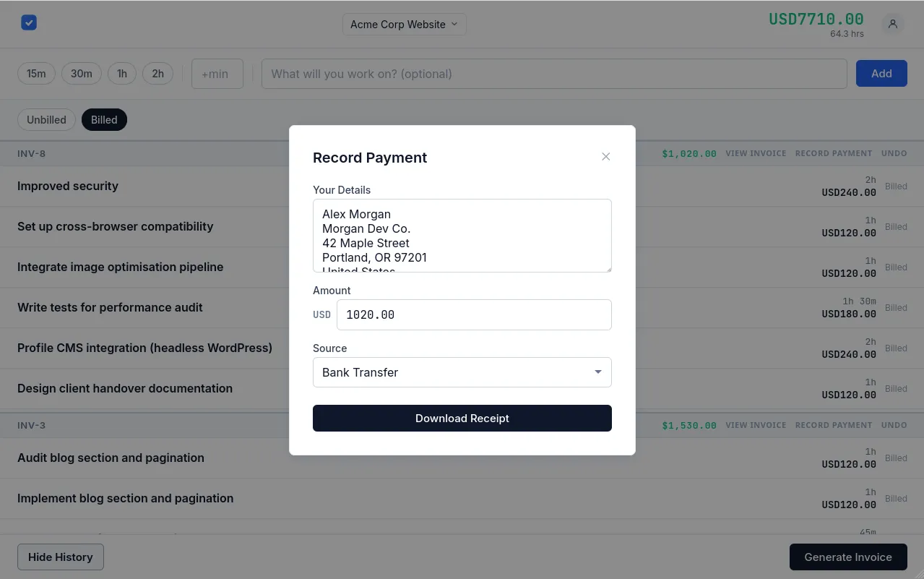Click the +min custom duration button
The image size is (924, 579).
(217, 73)
